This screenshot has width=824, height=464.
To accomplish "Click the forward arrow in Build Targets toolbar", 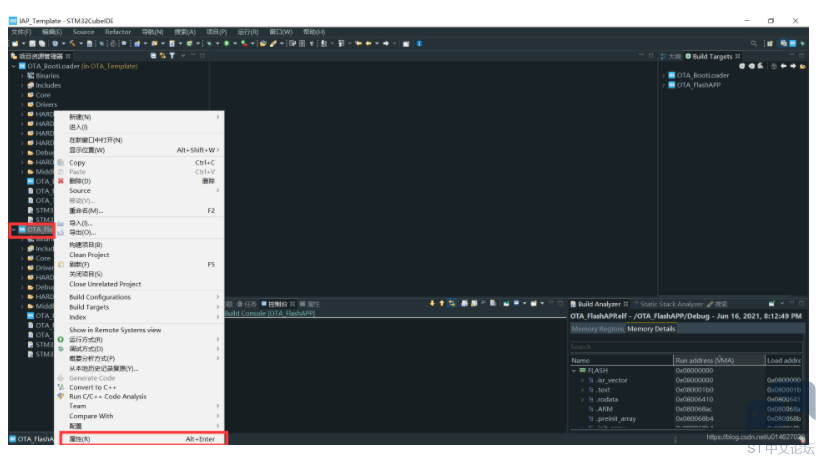I will pyautogui.click(x=793, y=66).
